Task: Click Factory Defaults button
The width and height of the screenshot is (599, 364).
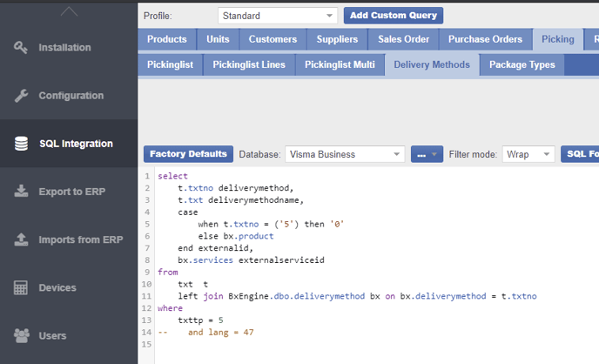Action: 188,154
